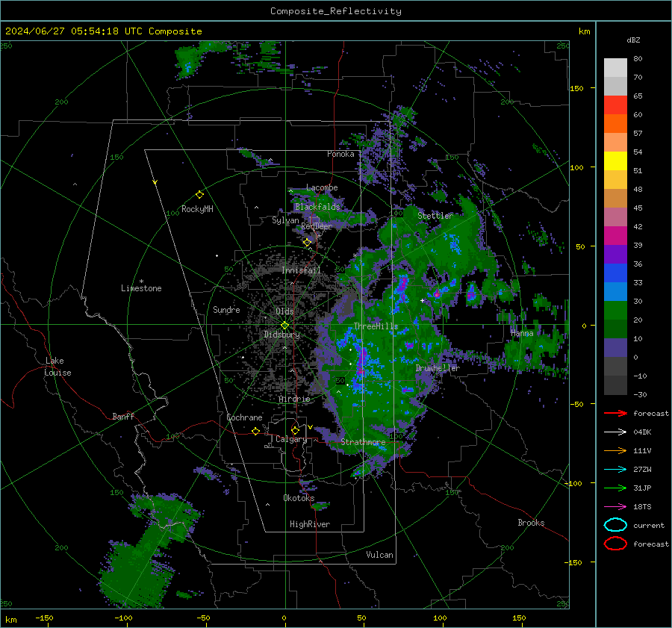Click the yellow diamond marker below Cochrane
Viewport: 672px width, 628px height.
point(255,432)
